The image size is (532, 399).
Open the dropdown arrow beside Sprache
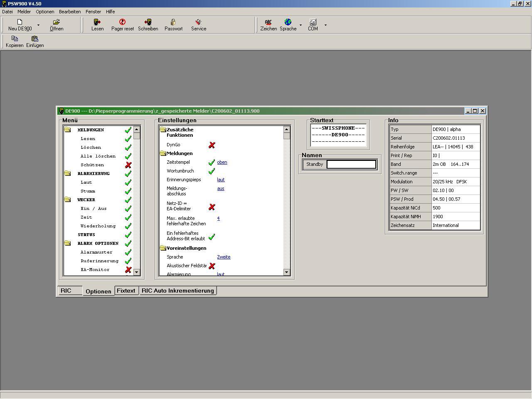click(x=300, y=25)
